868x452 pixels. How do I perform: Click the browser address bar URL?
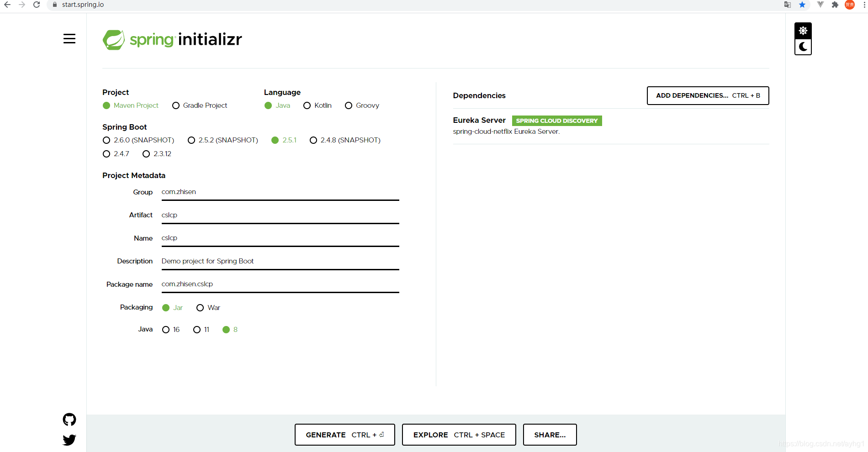click(83, 5)
